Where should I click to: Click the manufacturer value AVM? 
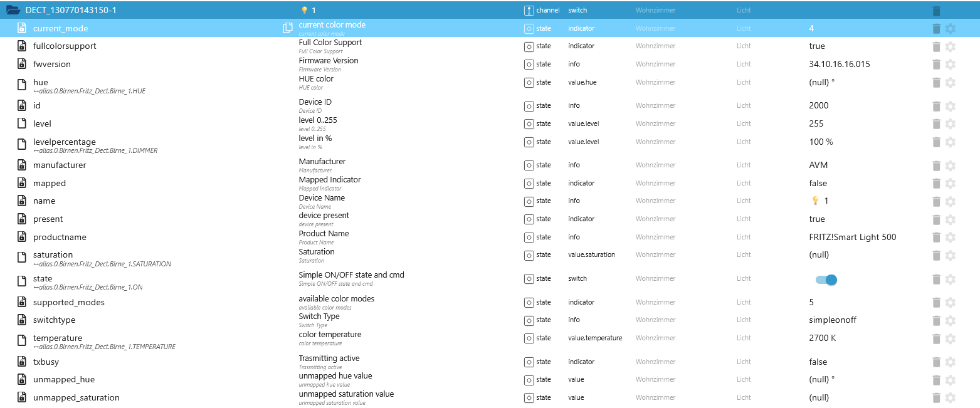coord(819,165)
